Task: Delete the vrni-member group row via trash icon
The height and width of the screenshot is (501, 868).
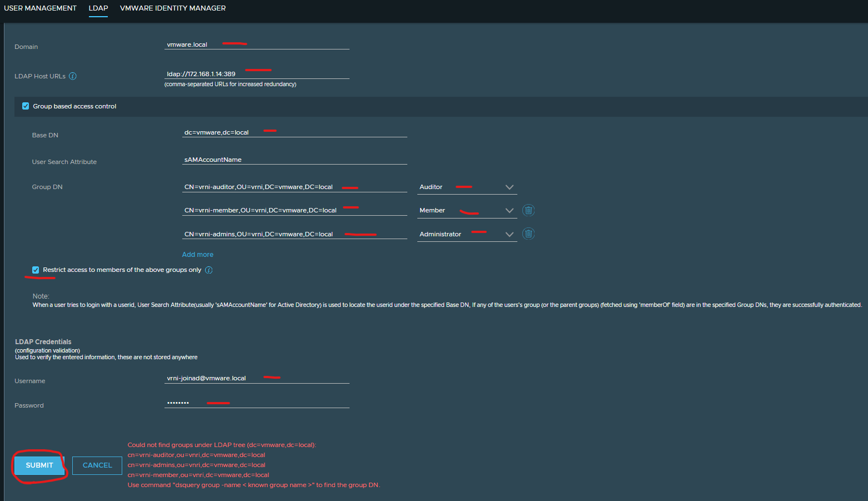Action: pos(528,210)
